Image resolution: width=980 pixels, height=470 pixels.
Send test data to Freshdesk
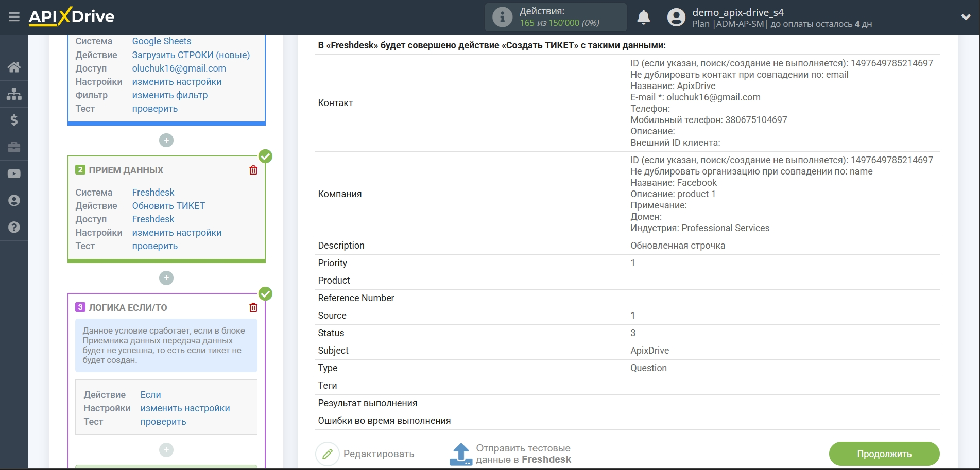[523, 454]
